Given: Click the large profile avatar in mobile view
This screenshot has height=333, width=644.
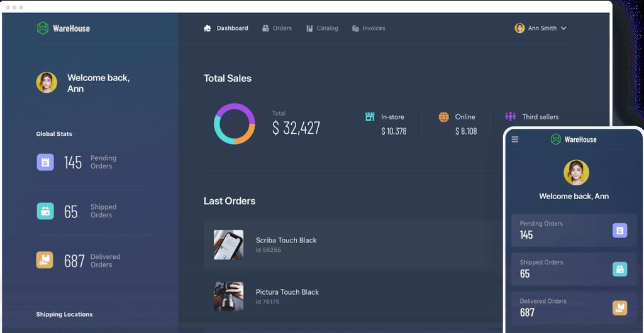Looking at the screenshot, I should pyautogui.click(x=576, y=173).
